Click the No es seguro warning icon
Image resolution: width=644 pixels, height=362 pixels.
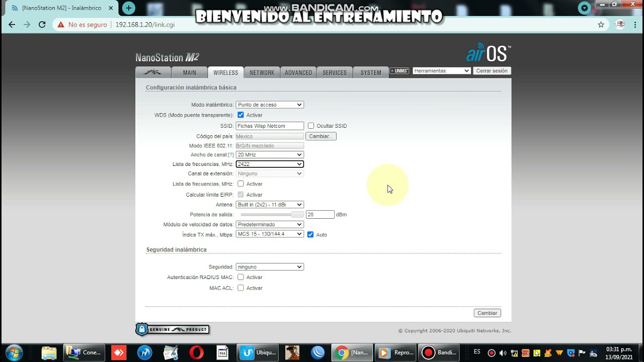61,25
